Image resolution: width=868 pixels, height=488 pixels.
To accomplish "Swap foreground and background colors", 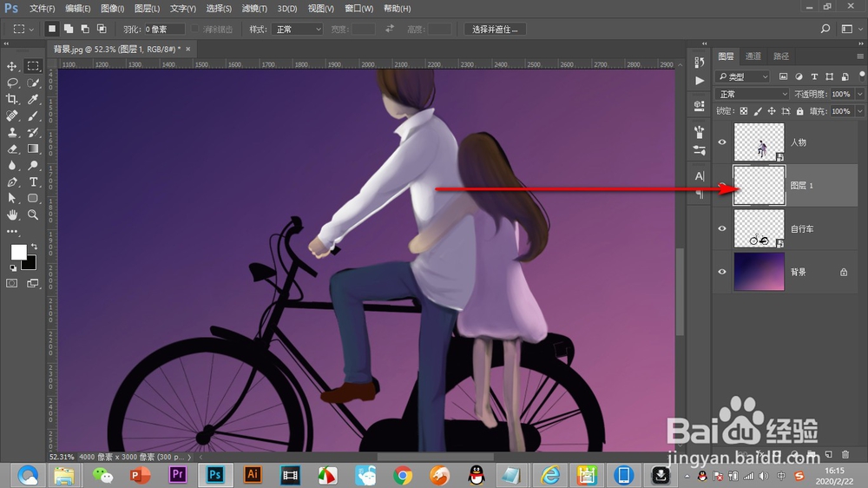I will (35, 246).
